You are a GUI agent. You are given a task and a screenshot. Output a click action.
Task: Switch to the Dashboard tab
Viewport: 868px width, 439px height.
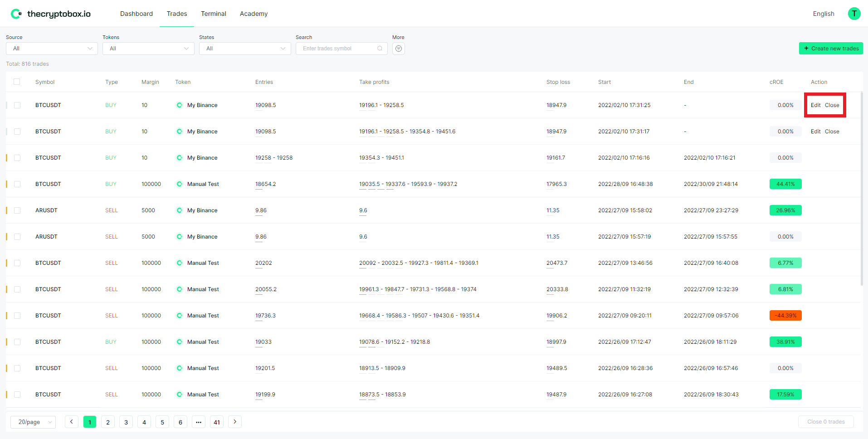point(136,14)
